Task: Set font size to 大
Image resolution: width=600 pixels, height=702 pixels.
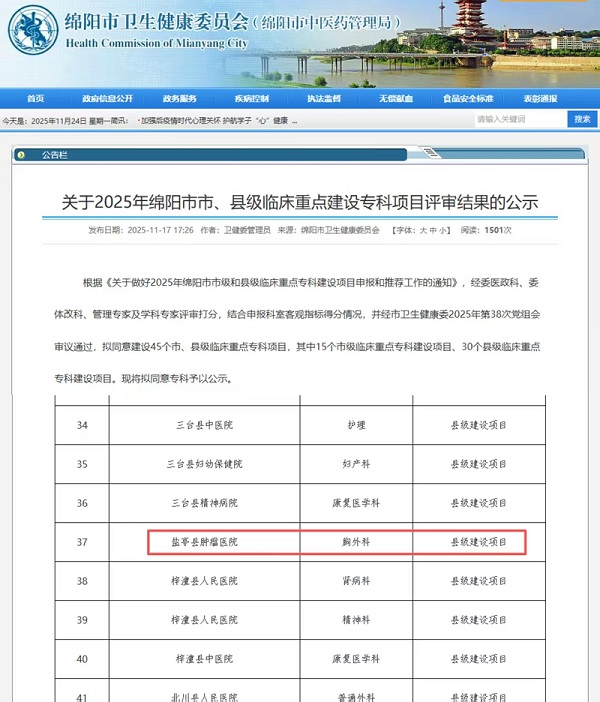Action: pyautogui.click(x=423, y=230)
